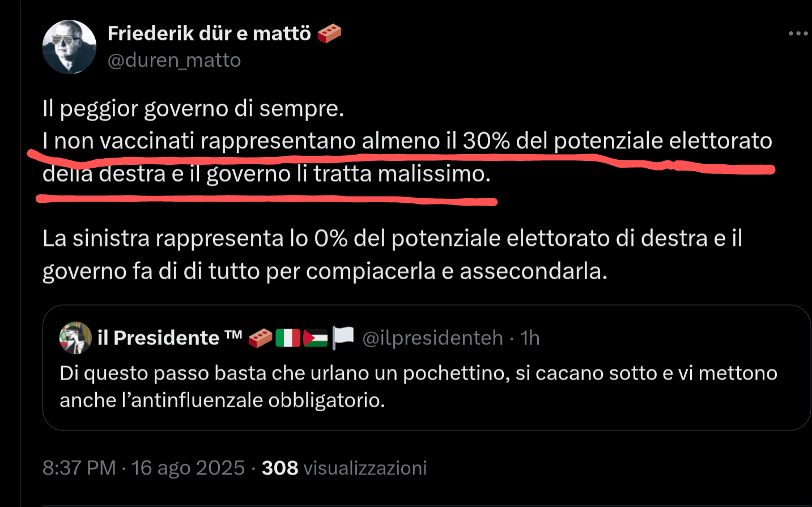Viewport: 812px width, 507px height.
Task: Click the brick emoji beside Friederik's name
Action: point(329,33)
